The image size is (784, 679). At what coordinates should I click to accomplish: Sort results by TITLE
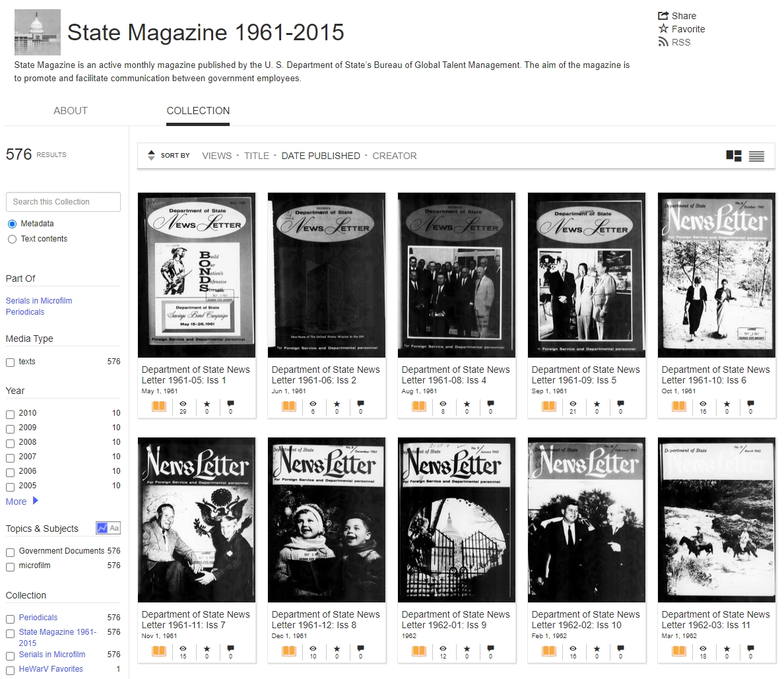click(257, 156)
